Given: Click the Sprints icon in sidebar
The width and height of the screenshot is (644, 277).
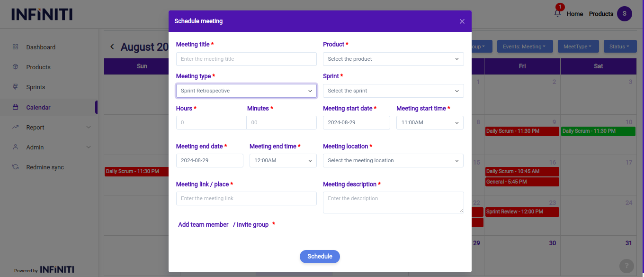Looking at the screenshot, I should [16, 87].
